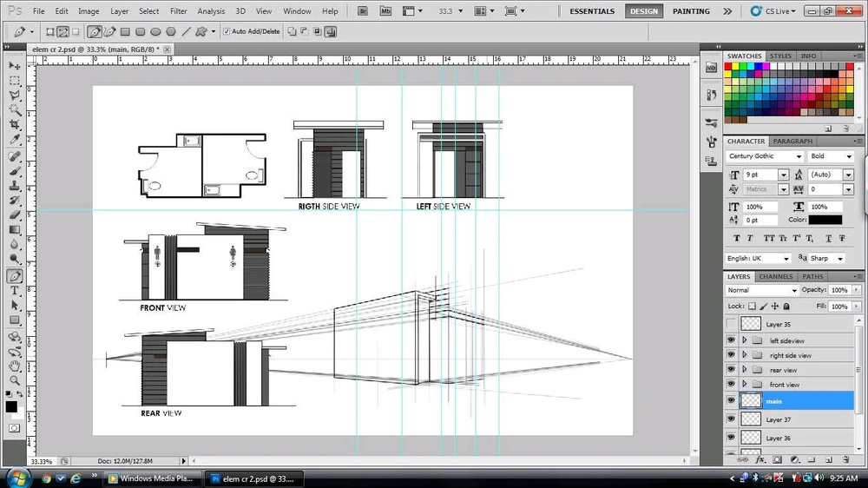Open the Filter menu
This screenshot has width=868, height=488.
point(178,11)
